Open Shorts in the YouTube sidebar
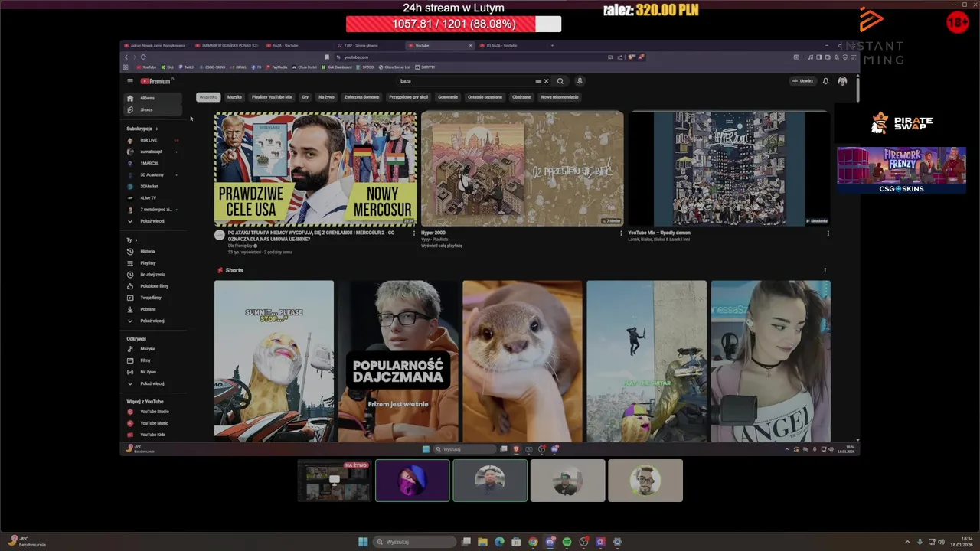 [x=153, y=109]
